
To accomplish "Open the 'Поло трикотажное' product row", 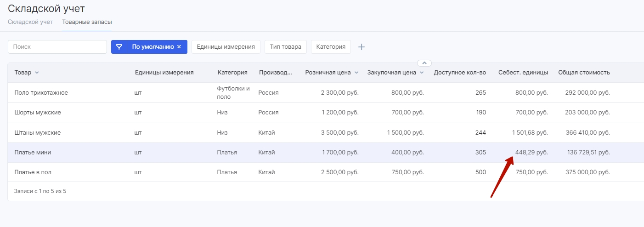I will [326, 93].
